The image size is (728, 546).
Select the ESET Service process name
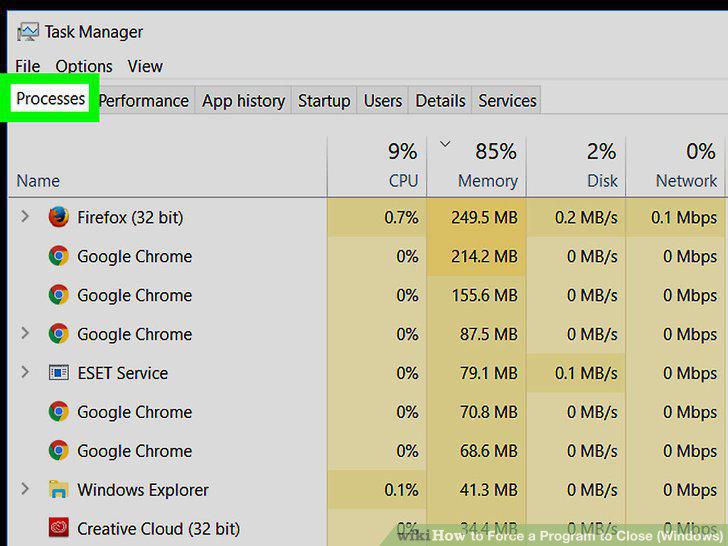[x=123, y=373]
